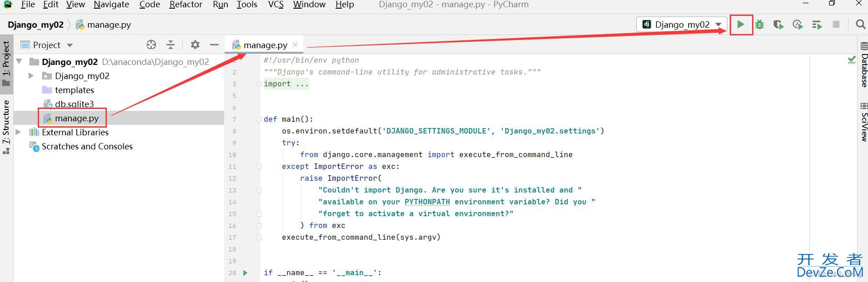The image size is (868, 282).
Task: Select Scratches and Consoles
Action: (87, 146)
